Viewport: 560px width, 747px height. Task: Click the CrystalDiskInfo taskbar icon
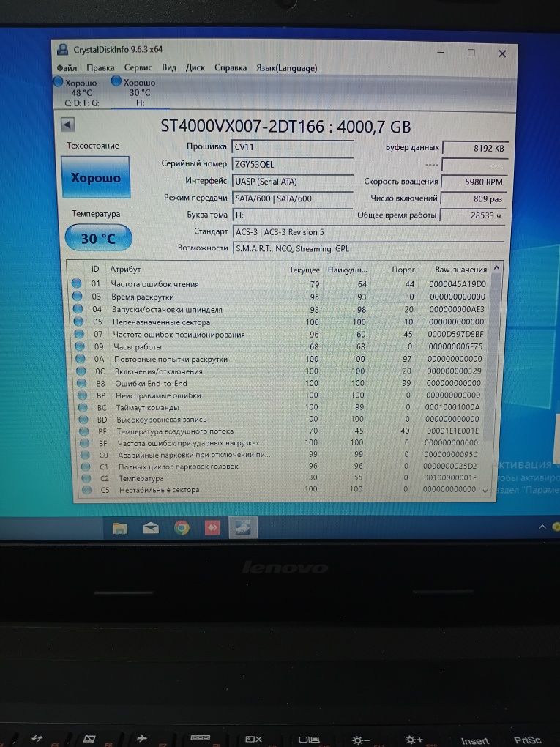[x=243, y=527]
